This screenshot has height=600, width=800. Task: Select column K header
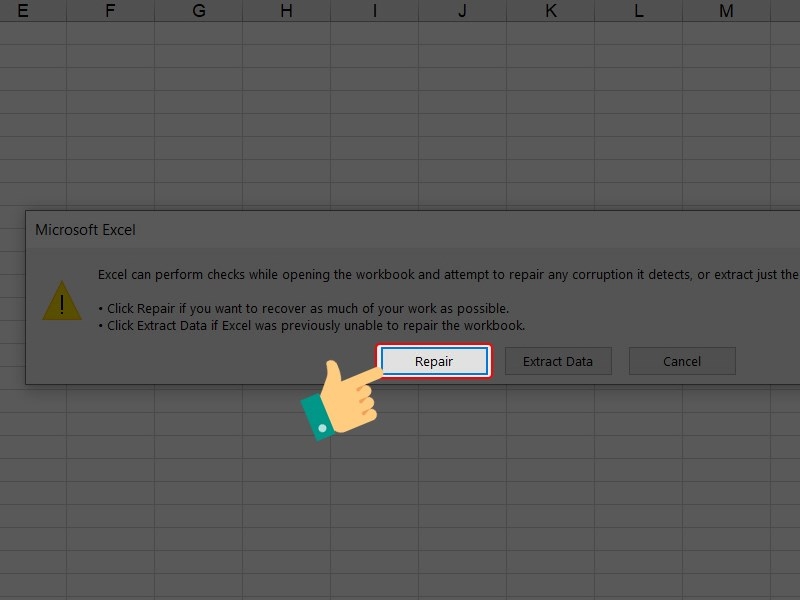551,10
